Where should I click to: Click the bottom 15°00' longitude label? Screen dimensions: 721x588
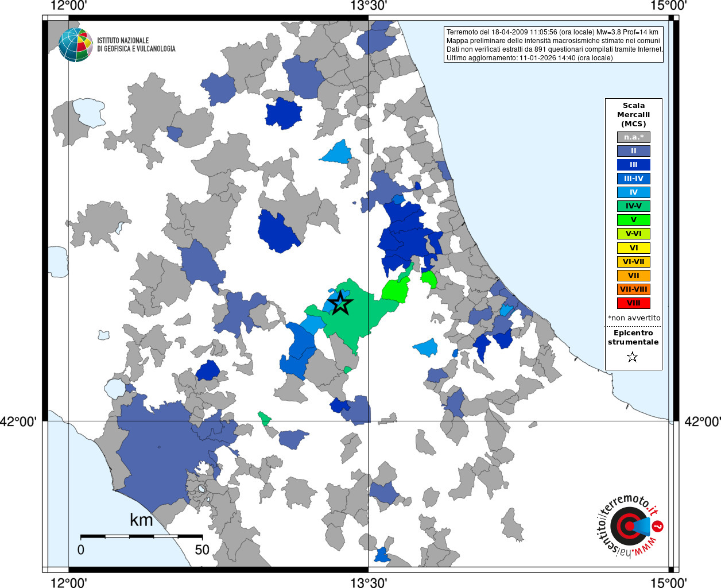[x=668, y=582]
